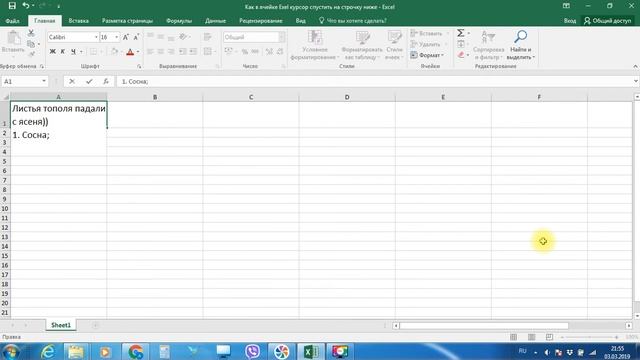Switch to the Insert (Вставка) tab
This screenshot has height=360, width=640.
click(x=78, y=21)
